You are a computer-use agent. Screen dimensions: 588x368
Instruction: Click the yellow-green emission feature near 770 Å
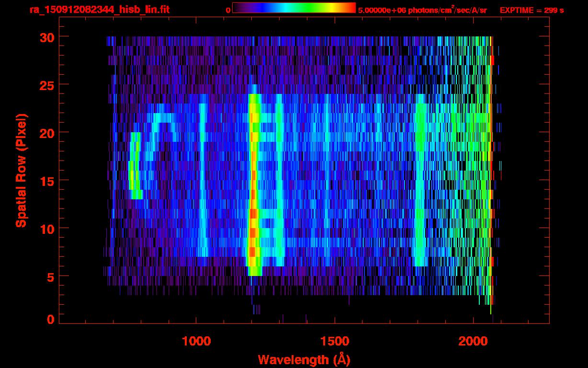[135, 166]
